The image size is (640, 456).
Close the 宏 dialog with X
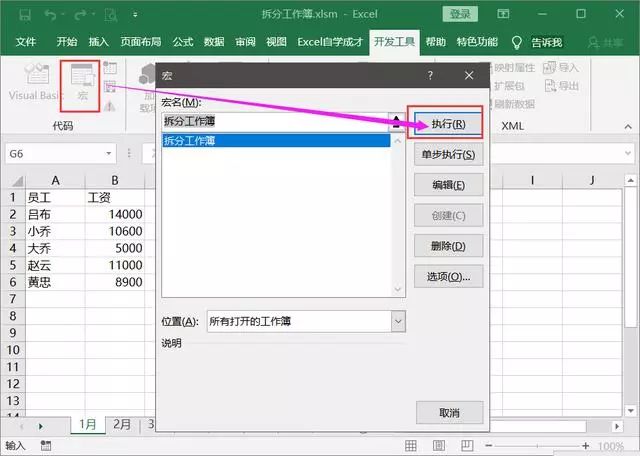(x=469, y=75)
